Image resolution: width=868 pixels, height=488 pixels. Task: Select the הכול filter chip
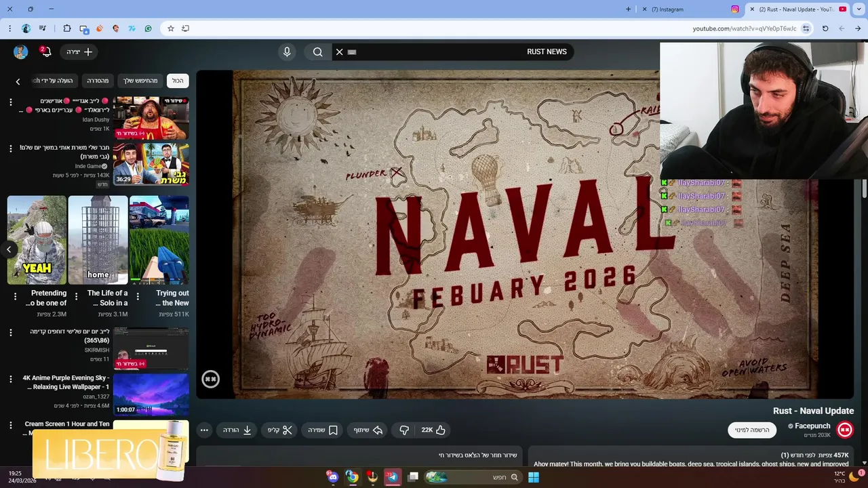click(x=178, y=81)
